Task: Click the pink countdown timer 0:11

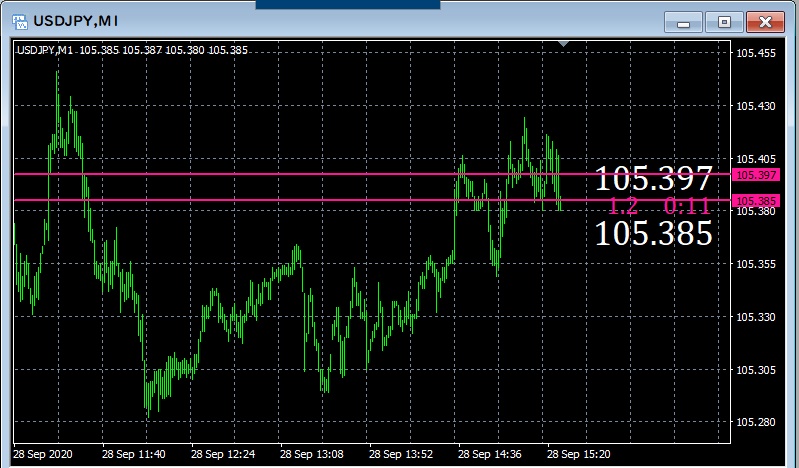Action: coord(687,206)
